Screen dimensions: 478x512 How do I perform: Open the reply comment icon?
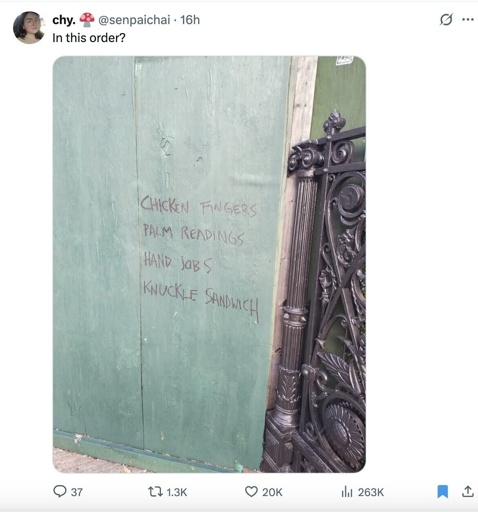coord(60,491)
